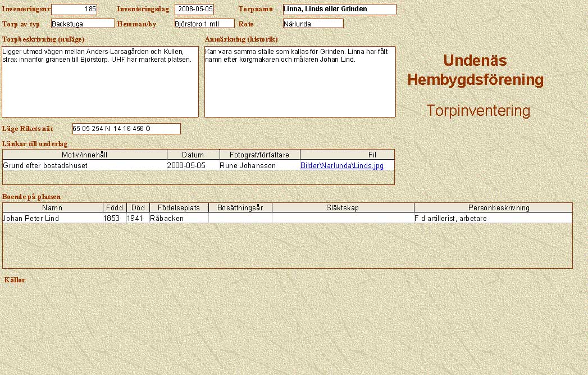Click the Död cell showing 1941
This screenshot has width=588, height=375.
click(x=135, y=218)
